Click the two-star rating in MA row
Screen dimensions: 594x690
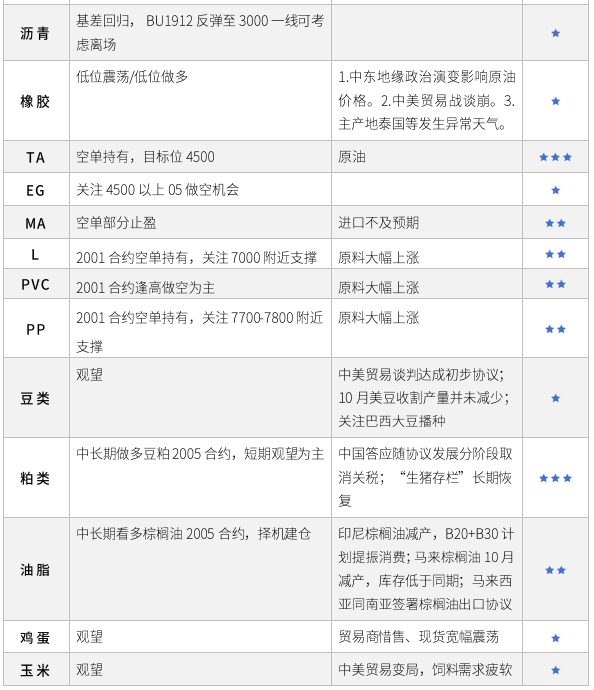[555, 223]
